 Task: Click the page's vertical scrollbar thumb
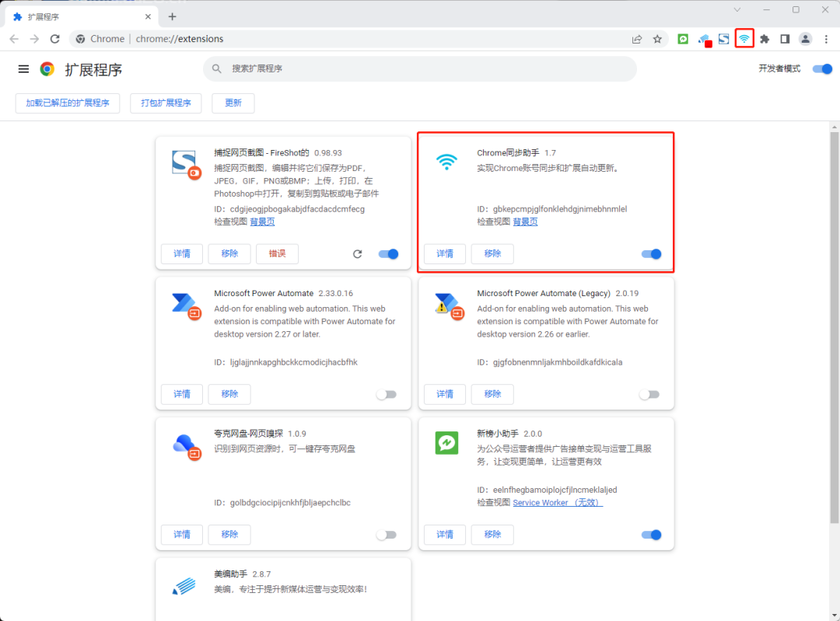point(834,328)
